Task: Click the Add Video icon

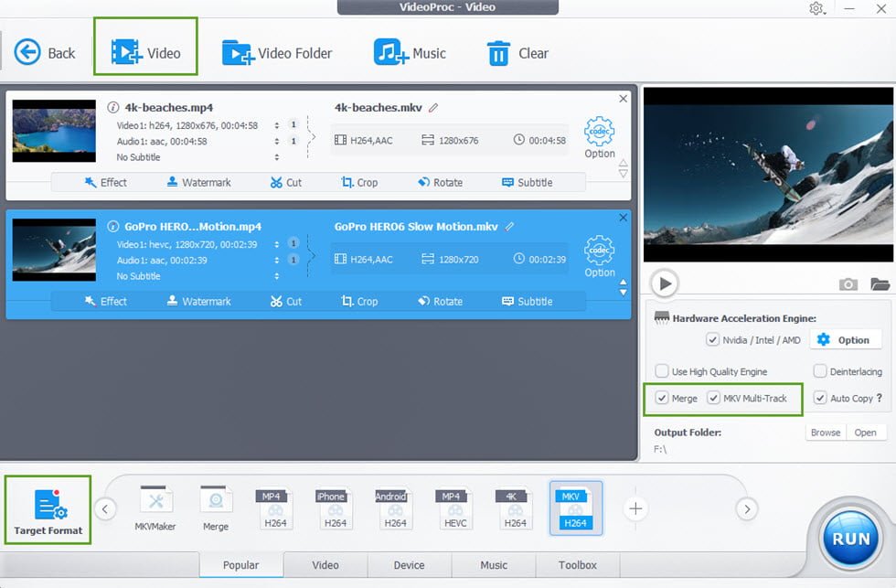Action: [127, 53]
